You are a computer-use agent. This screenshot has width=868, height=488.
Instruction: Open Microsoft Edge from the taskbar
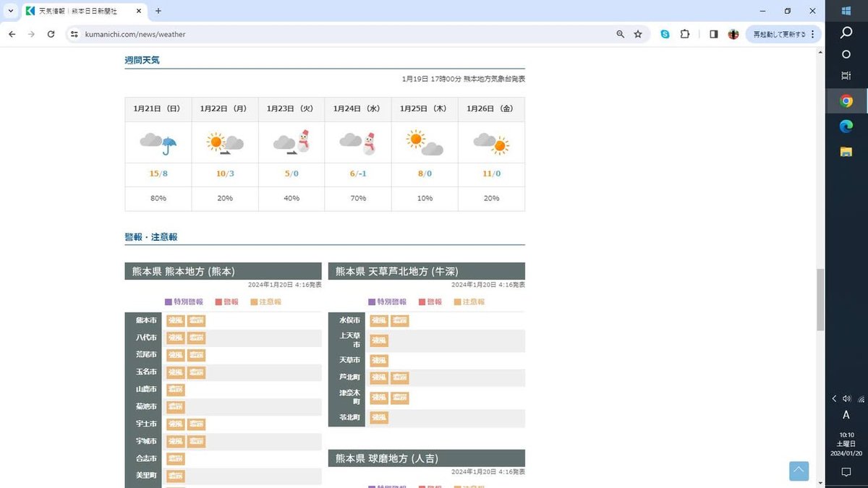[x=846, y=127]
